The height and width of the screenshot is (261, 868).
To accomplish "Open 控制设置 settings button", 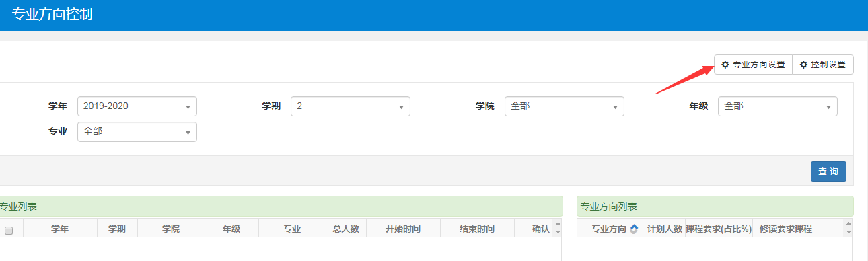I will click(823, 65).
